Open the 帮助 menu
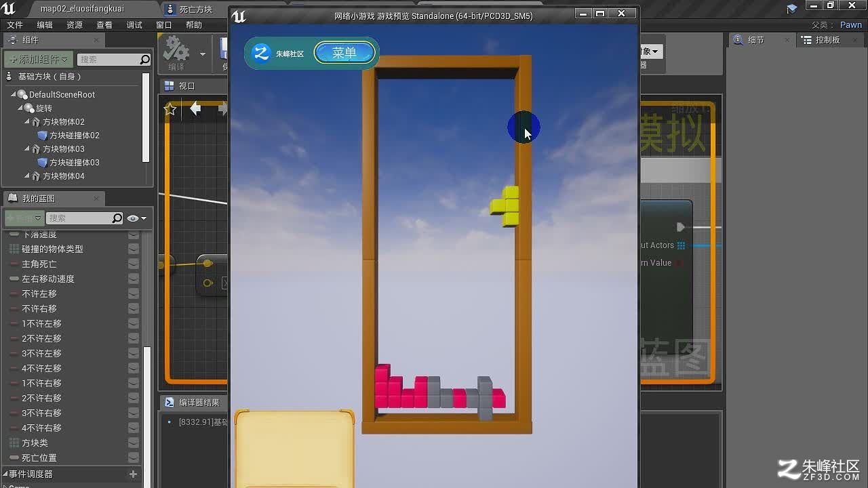Viewport: 868px width, 488px height. 194,25
